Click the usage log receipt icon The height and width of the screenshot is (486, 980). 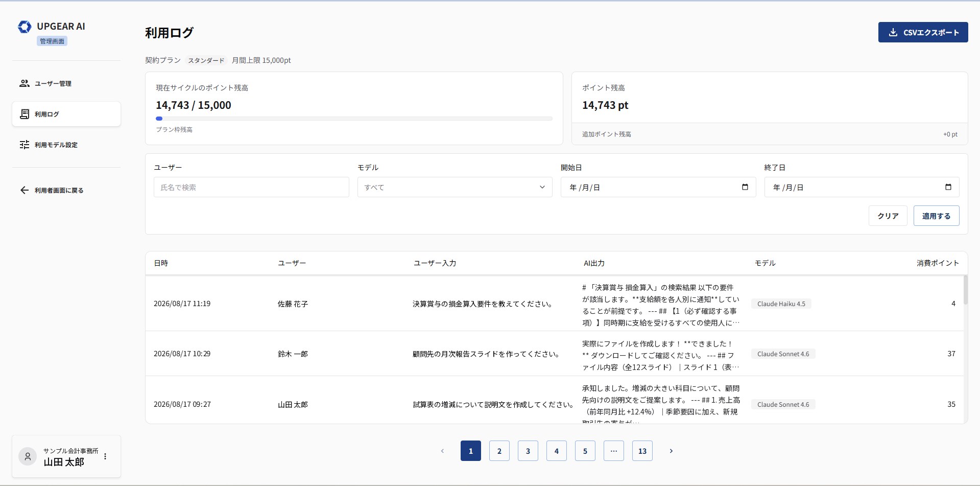[25, 114]
